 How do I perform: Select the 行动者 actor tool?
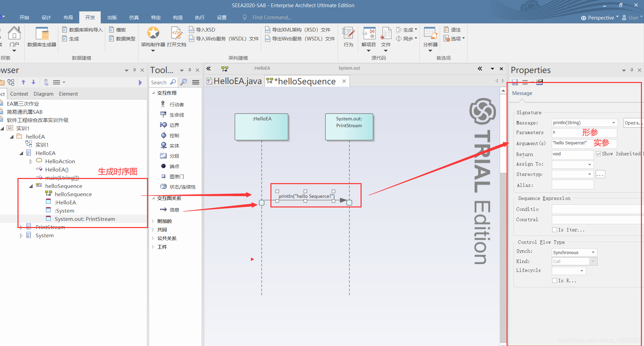tap(173, 104)
